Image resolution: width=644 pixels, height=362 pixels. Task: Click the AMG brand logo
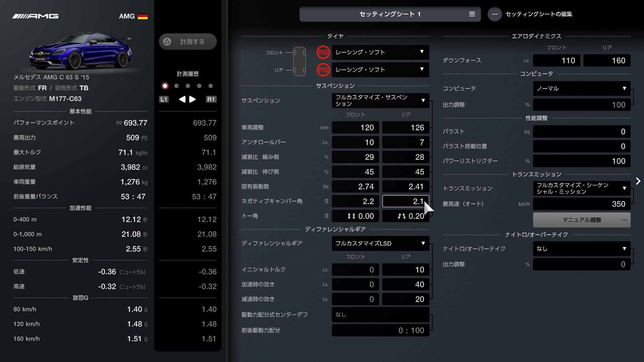tap(35, 16)
